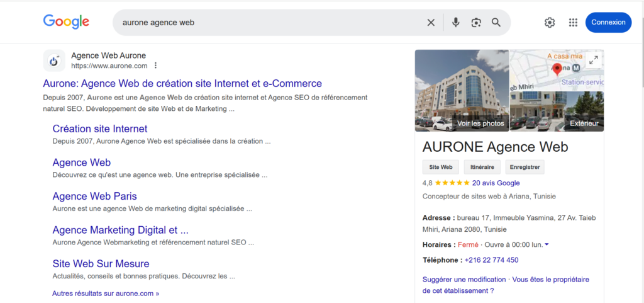Click the Enregistrer button

525,168
